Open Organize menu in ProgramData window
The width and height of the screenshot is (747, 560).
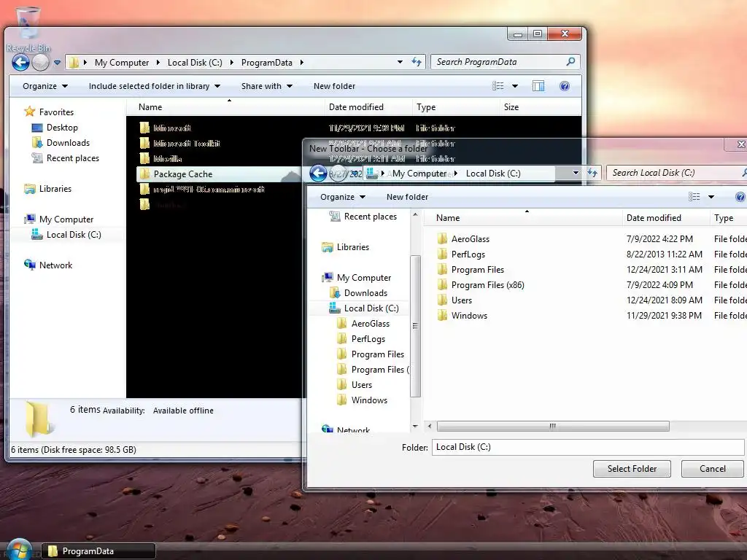click(45, 86)
